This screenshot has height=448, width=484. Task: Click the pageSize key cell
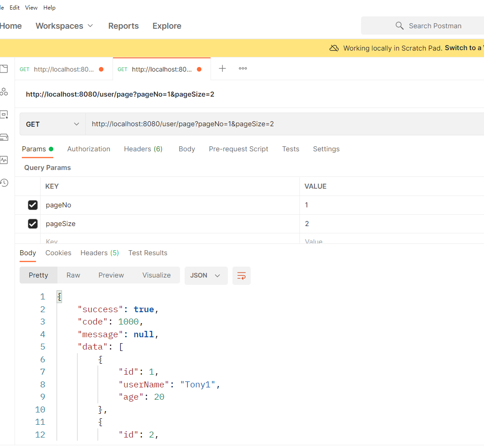tap(170, 223)
